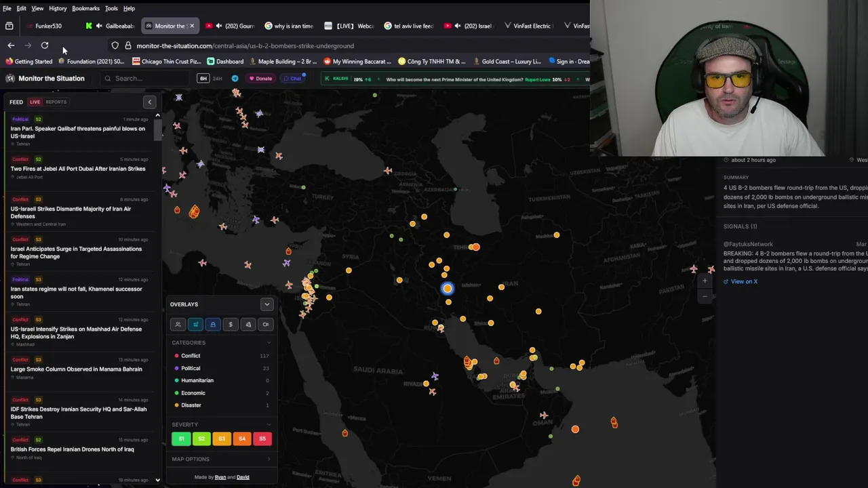Select the REPORTS feed tab

(56, 102)
